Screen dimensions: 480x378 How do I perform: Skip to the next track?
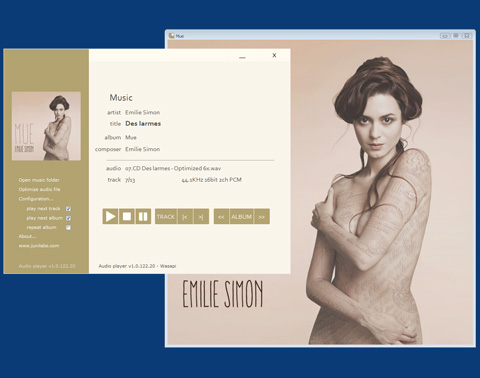201,217
